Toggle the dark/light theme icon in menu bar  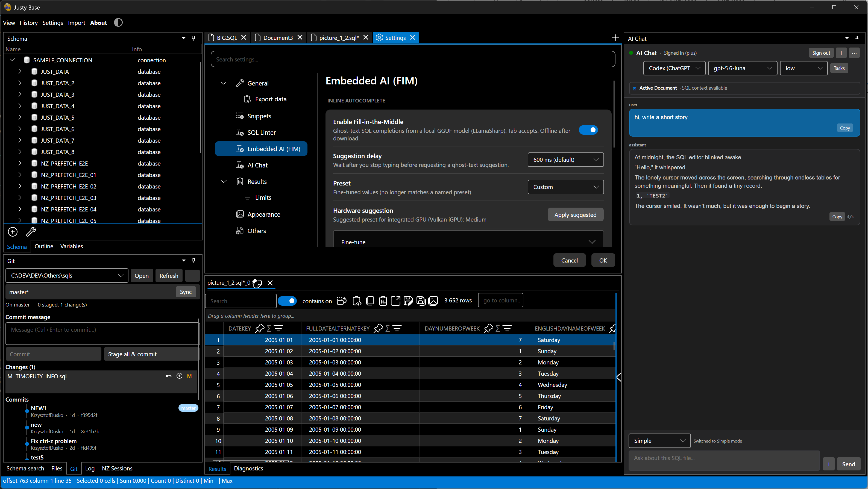118,23
